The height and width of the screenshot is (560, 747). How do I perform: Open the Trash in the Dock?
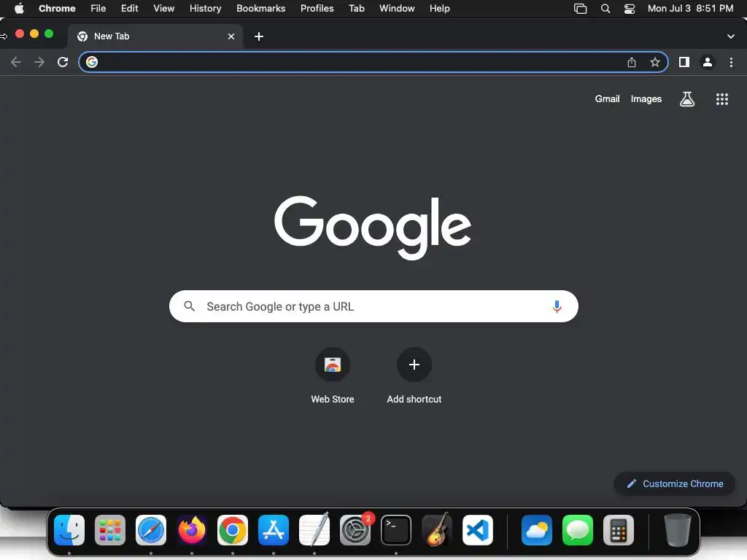[677, 530]
